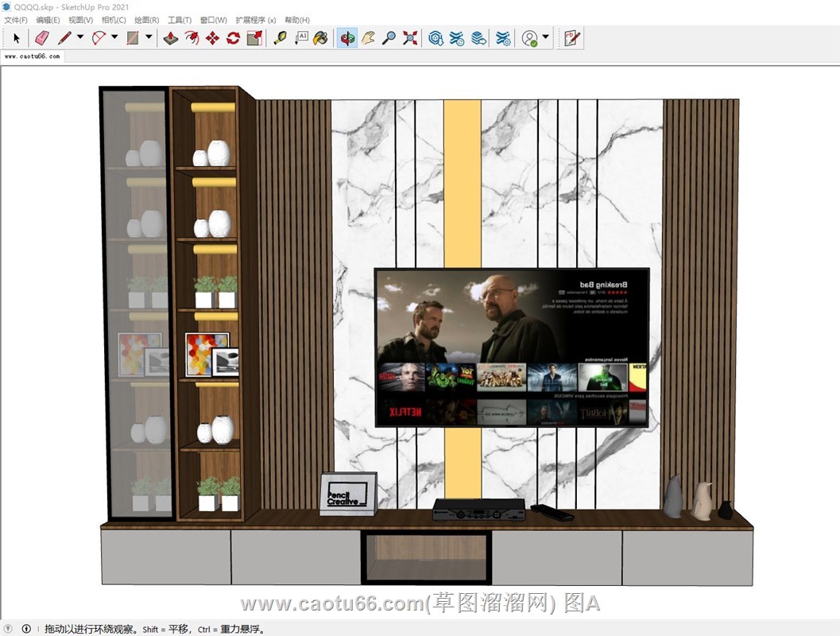Open the Rectangle shapes dropdown arrow
840x636 pixels.
click(149, 37)
